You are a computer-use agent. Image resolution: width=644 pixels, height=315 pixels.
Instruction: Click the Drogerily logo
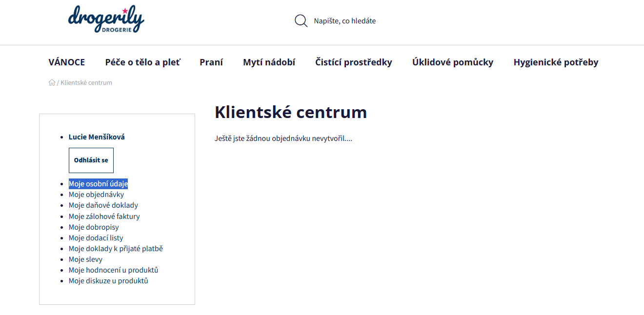pyautogui.click(x=106, y=20)
